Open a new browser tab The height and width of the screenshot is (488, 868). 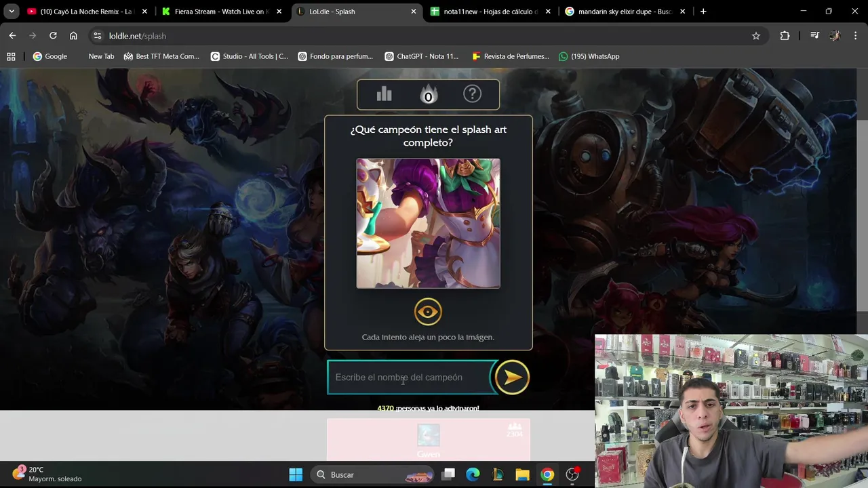pos(703,12)
